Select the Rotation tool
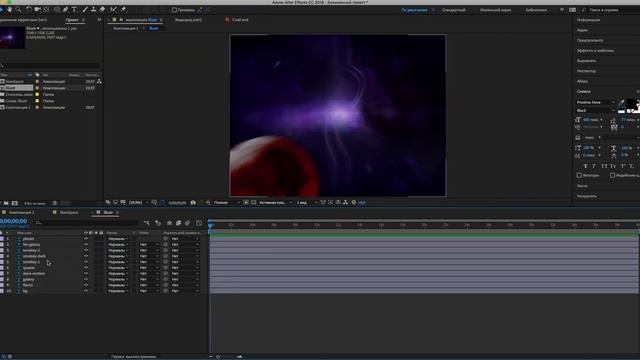The height and width of the screenshot is (360, 640). [29, 9]
